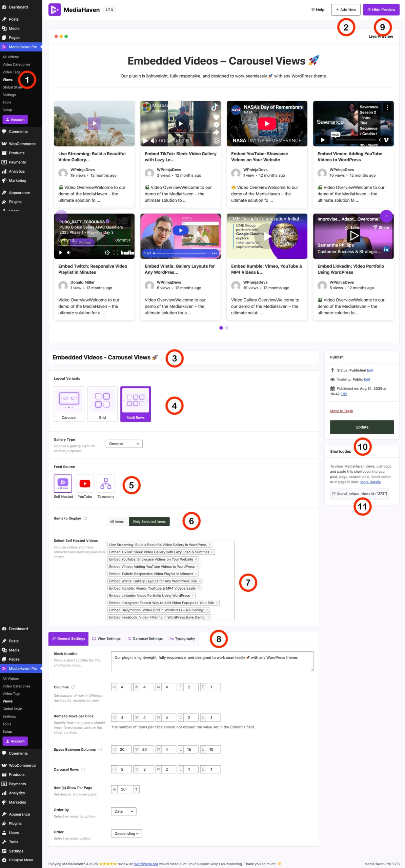The image size is (405, 868).
Task: Click the info icon beside Carousel Rows
Action: (83, 769)
